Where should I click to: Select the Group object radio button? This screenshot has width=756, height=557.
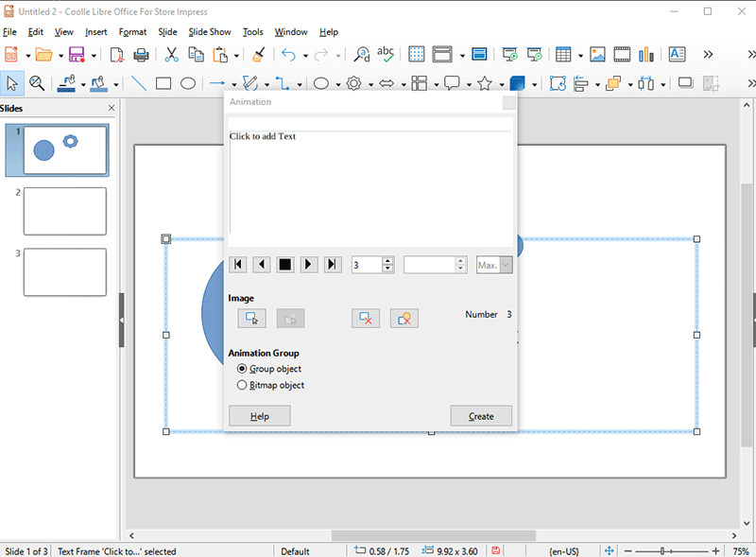click(x=242, y=369)
